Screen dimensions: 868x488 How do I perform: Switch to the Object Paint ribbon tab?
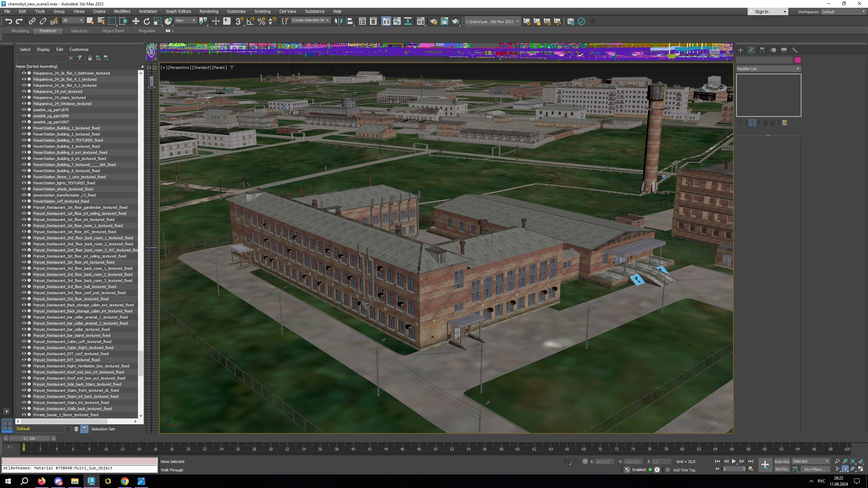click(113, 31)
